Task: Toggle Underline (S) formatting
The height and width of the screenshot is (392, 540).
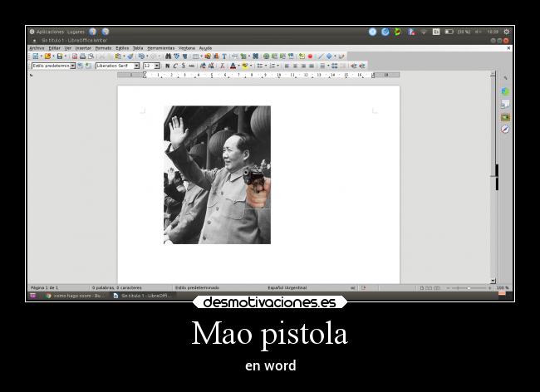Action: 184,66
